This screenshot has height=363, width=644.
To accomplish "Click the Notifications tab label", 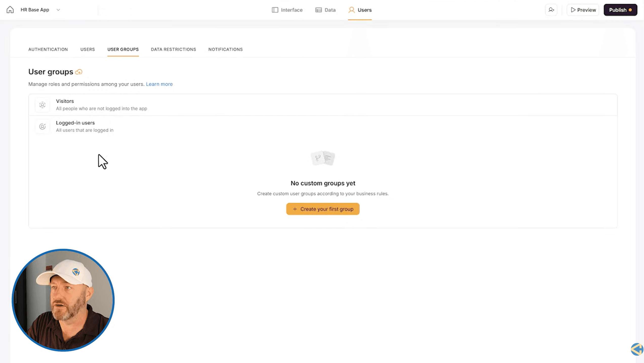I will (225, 49).
